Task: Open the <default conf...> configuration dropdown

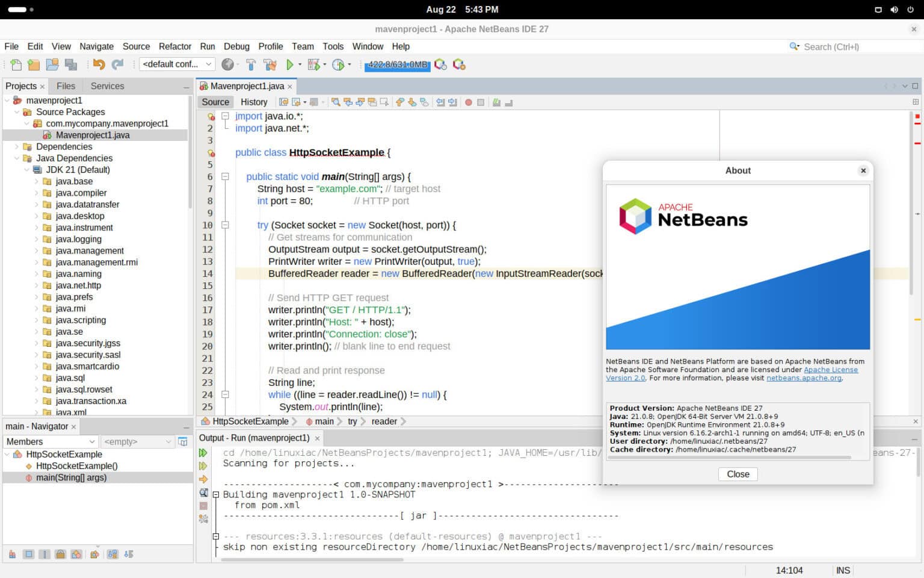Action: point(177,64)
